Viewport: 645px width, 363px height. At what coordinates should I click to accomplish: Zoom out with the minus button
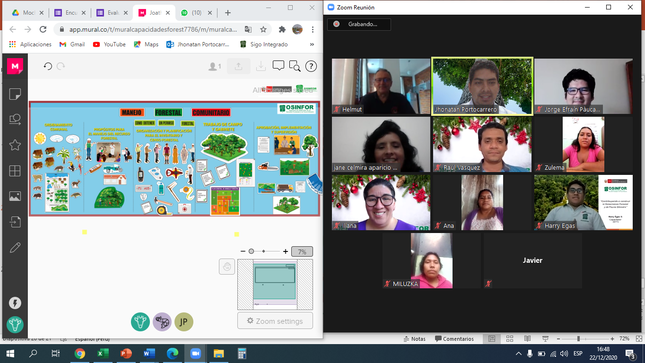pyautogui.click(x=243, y=251)
